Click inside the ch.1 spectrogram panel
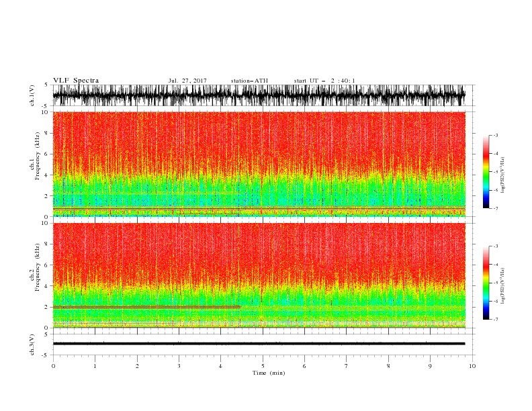The height and width of the screenshot is (411, 532). pyautogui.click(x=259, y=164)
